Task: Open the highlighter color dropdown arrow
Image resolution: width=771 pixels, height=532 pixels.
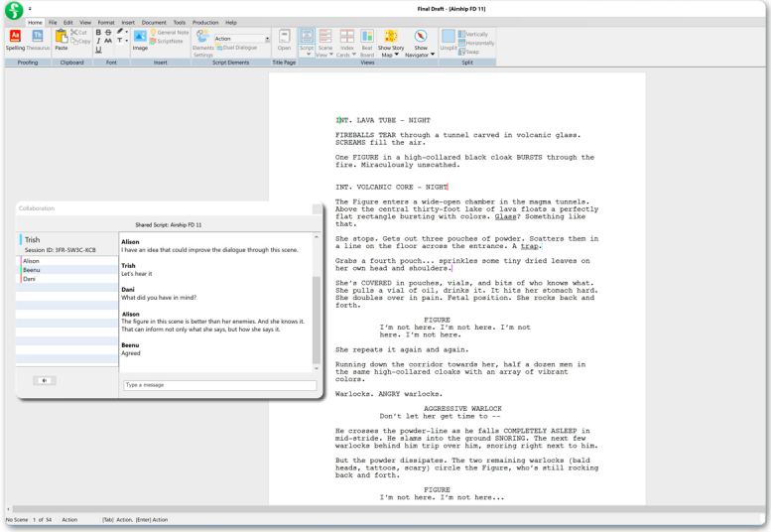Action: [126, 32]
